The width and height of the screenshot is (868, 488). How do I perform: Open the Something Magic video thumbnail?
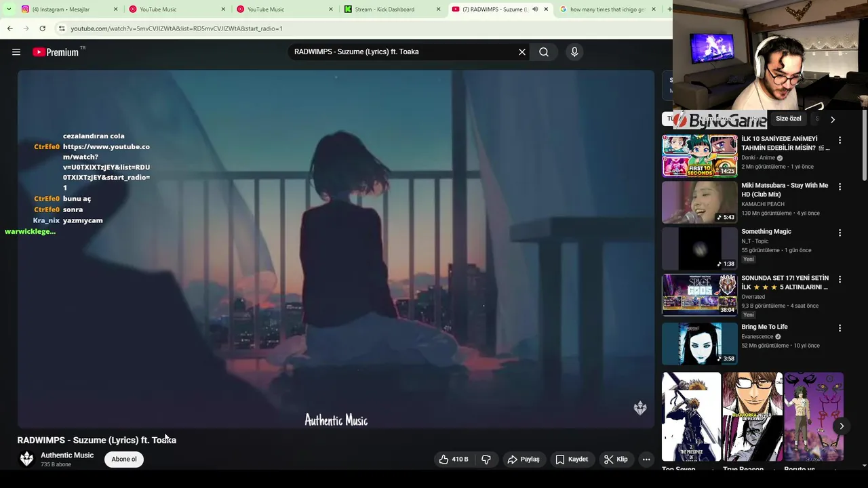[x=700, y=249]
